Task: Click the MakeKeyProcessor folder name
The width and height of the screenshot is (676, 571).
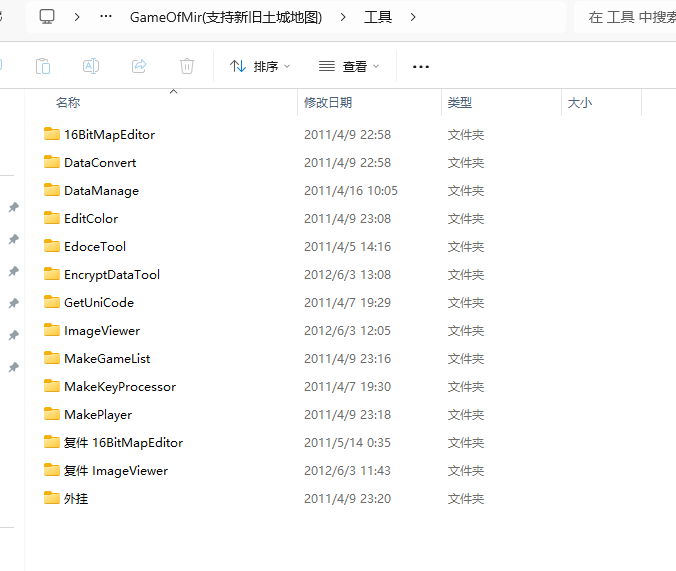Action: pyautogui.click(x=120, y=387)
